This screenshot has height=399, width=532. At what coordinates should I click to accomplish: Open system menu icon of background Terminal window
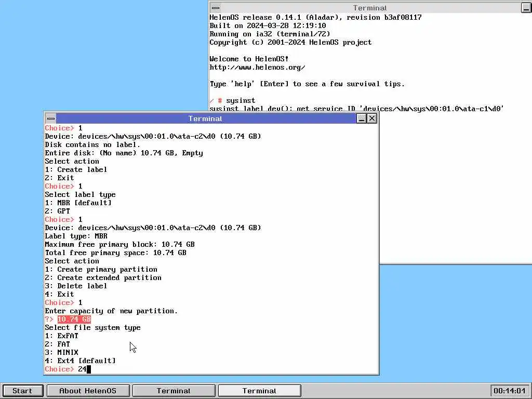216,8
